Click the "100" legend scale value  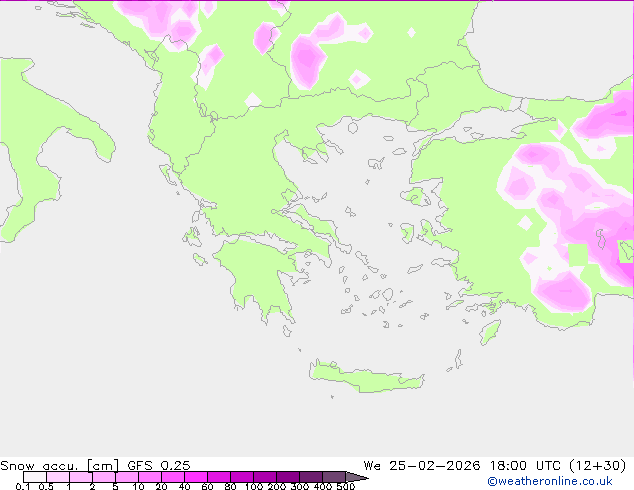pos(254,486)
